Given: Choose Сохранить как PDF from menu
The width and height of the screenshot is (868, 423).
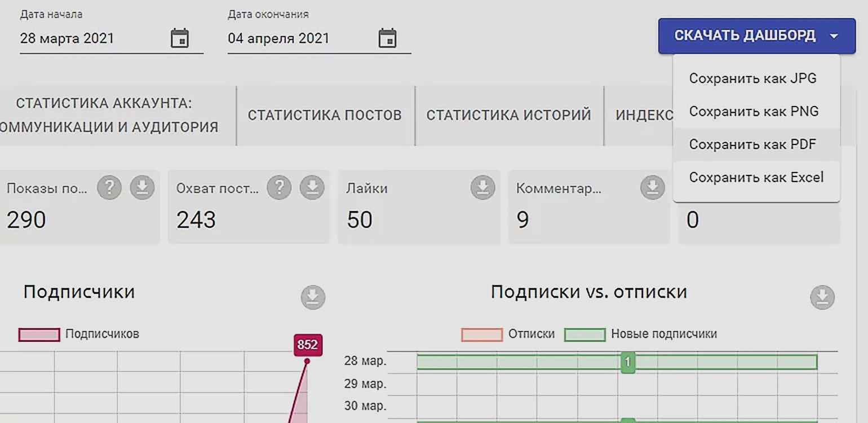Looking at the screenshot, I should (x=752, y=144).
